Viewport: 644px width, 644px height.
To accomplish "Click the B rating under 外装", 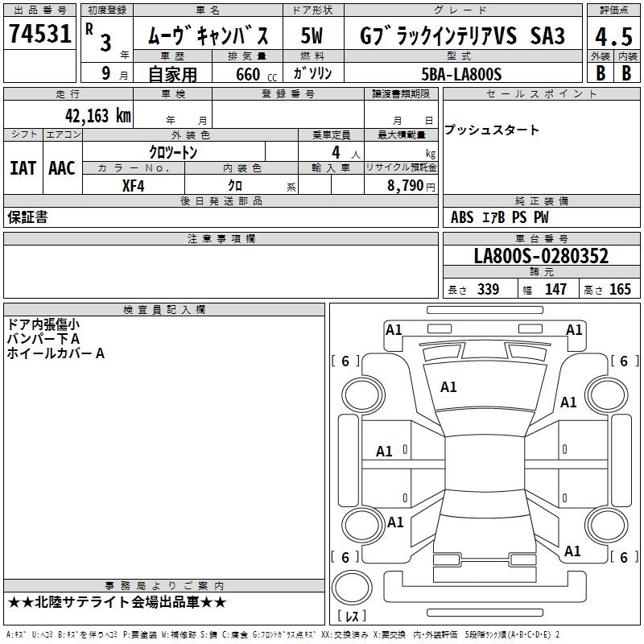I will click(x=601, y=73).
